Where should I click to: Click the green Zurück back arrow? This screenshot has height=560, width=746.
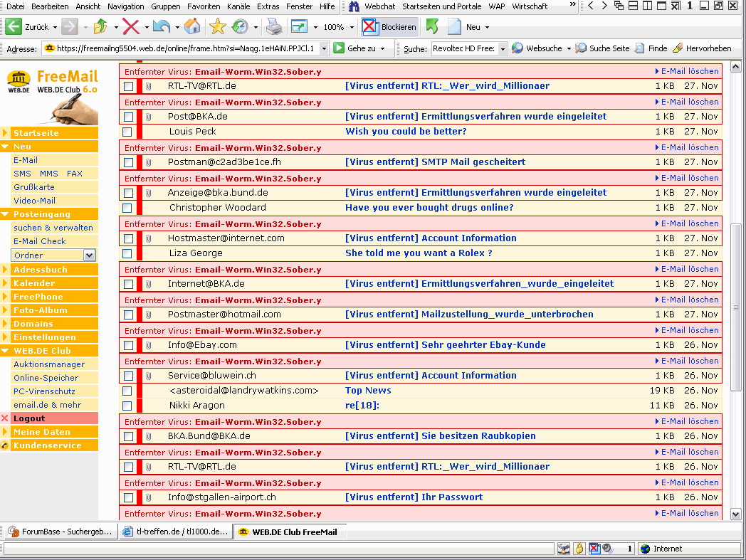14,26
